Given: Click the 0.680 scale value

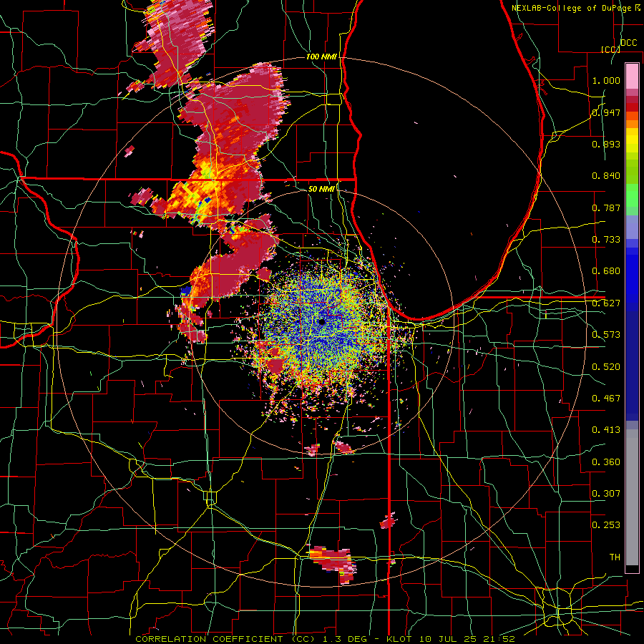Looking at the screenshot, I should [606, 271].
